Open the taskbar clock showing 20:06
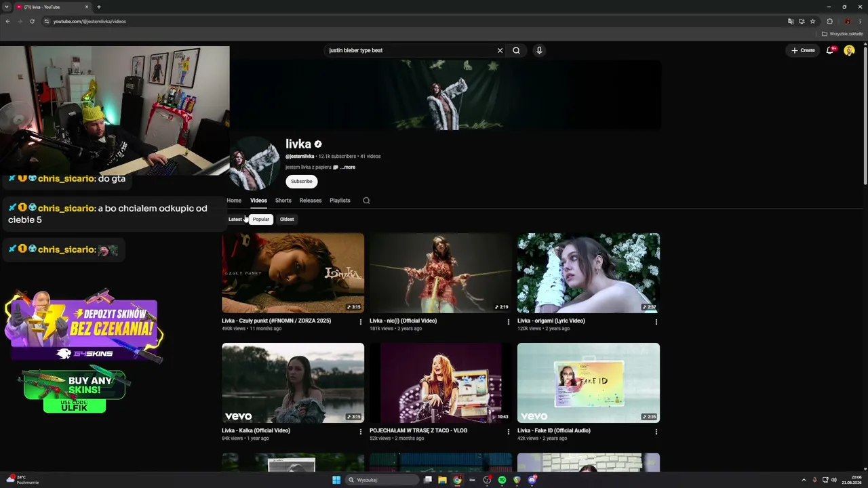The height and width of the screenshot is (488, 868). (x=851, y=480)
